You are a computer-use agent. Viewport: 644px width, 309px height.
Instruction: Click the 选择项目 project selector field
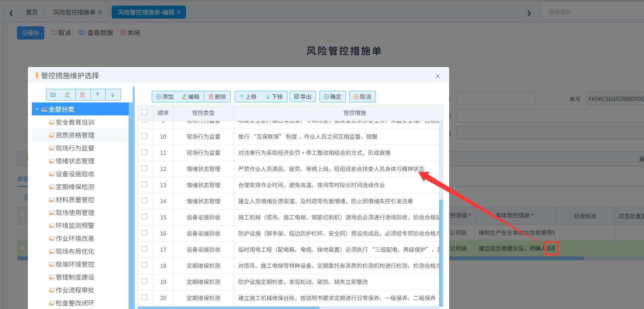click(593, 13)
